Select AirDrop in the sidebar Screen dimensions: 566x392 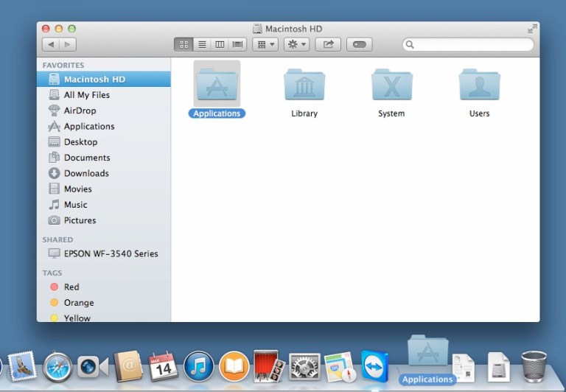point(80,111)
